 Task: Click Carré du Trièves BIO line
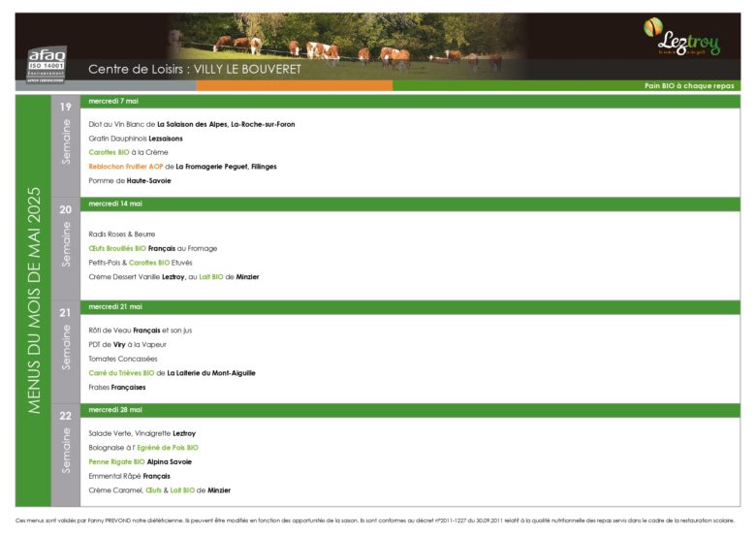coord(172,373)
